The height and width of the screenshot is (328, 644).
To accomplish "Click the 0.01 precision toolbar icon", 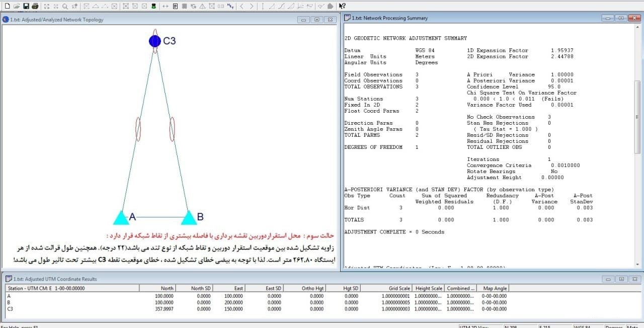I will click(x=220, y=6).
